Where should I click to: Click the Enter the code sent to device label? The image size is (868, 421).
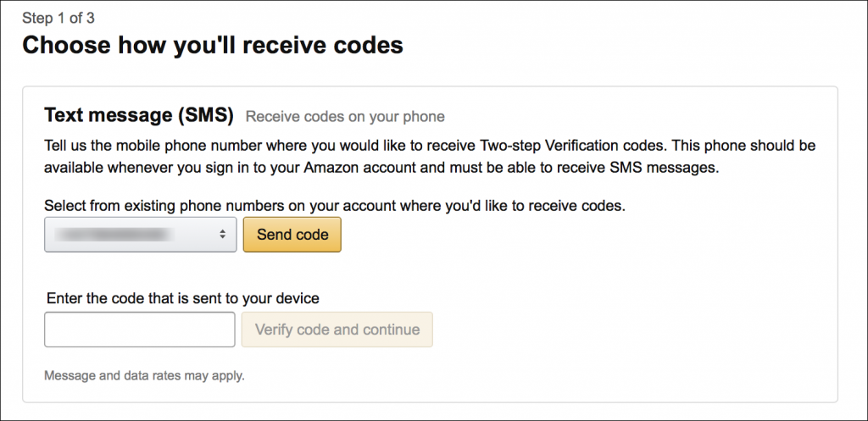(x=183, y=299)
